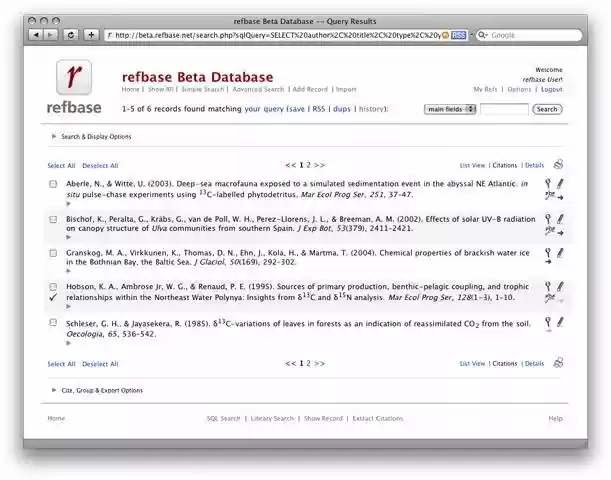Tick the checkbox for Aberle & Witte record

coord(53,184)
